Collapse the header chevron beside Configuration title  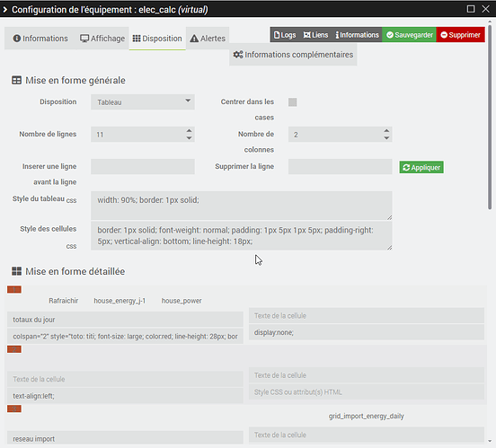4,10
